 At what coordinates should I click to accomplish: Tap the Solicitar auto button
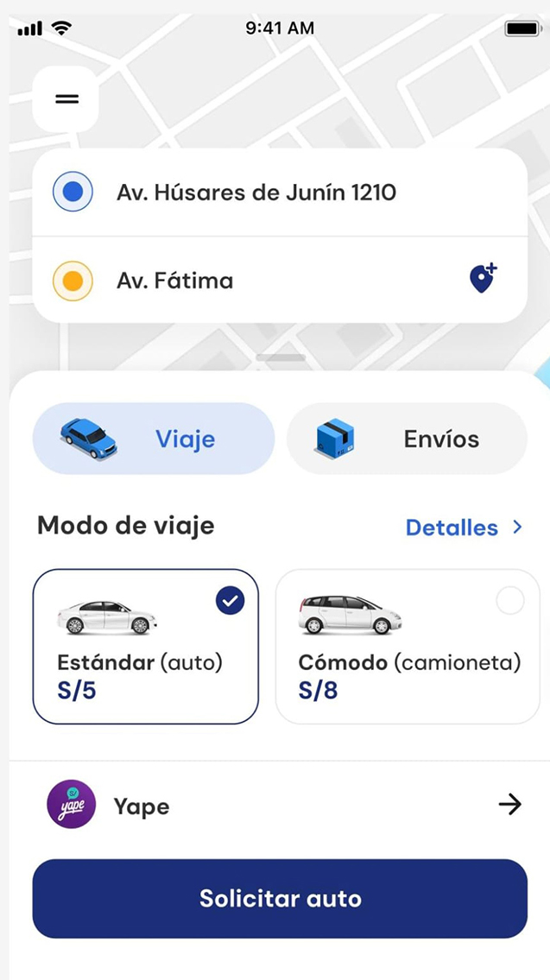280,899
